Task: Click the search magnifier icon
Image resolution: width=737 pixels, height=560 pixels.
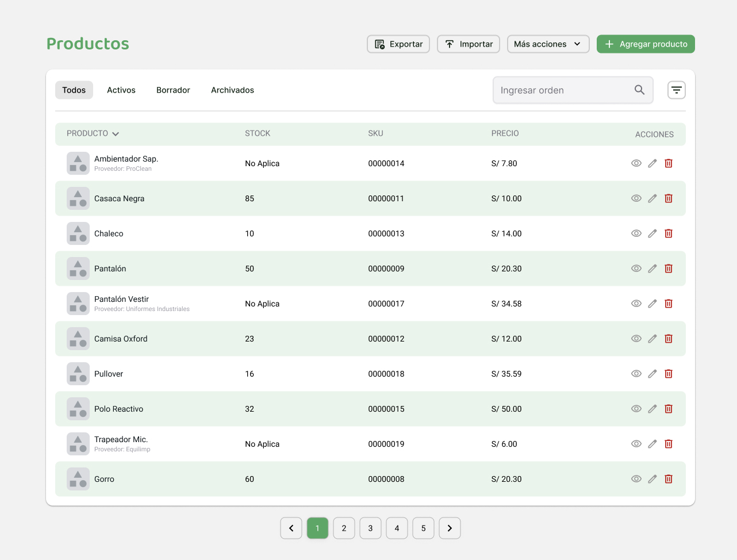Action: pyautogui.click(x=639, y=90)
